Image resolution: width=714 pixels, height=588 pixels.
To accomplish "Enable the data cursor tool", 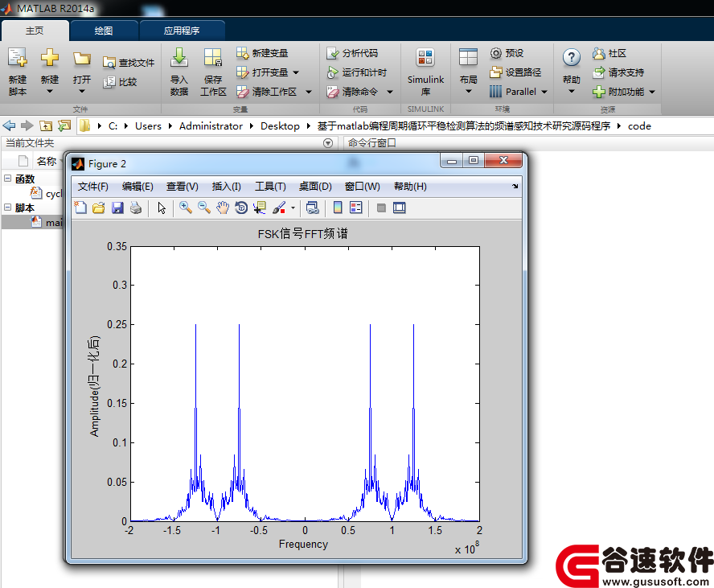I will point(260,208).
